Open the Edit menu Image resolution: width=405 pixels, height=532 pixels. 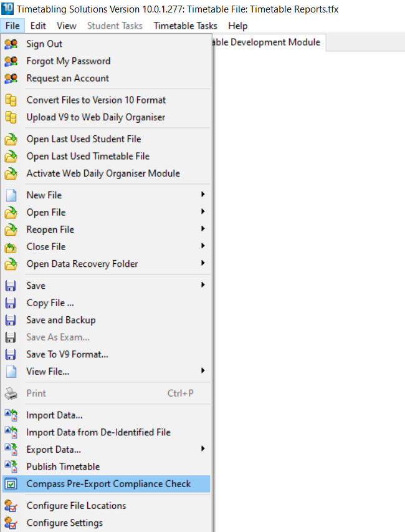click(x=38, y=26)
